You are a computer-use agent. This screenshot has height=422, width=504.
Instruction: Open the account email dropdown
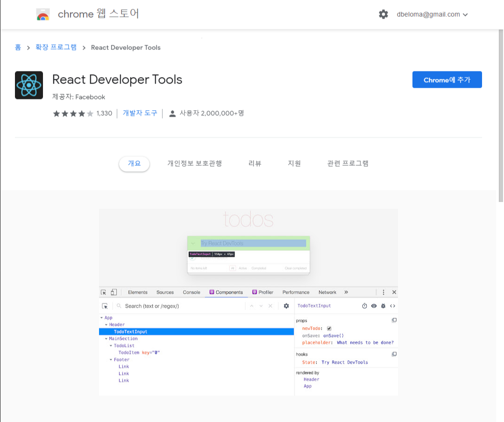(x=433, y=14)
